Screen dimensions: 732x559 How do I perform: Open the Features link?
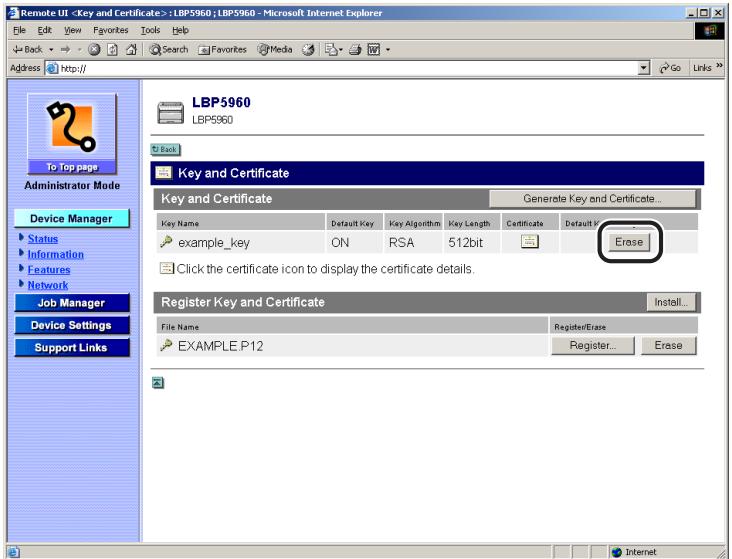click(49, 270)
